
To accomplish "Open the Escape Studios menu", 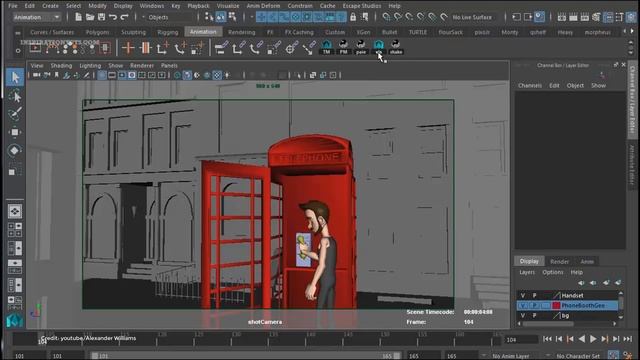I will tap(362, 6).
